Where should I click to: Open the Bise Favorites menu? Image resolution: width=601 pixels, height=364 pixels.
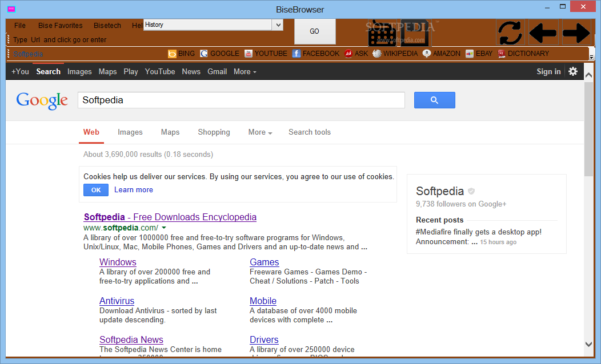click(x=60, y=25)
